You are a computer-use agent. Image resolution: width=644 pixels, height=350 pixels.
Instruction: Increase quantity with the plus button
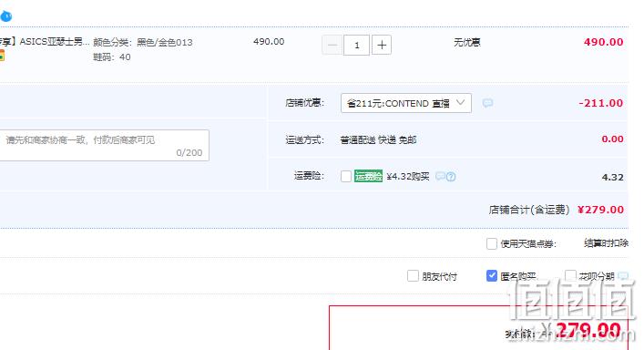[382, 45]
